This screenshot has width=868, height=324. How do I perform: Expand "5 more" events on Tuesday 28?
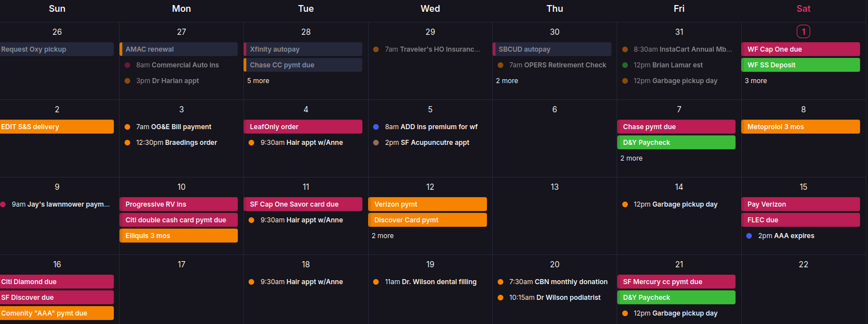click(258, 81)
